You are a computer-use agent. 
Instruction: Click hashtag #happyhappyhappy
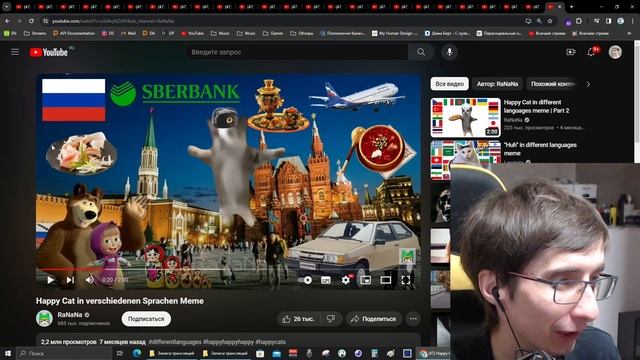pos(228,342)
